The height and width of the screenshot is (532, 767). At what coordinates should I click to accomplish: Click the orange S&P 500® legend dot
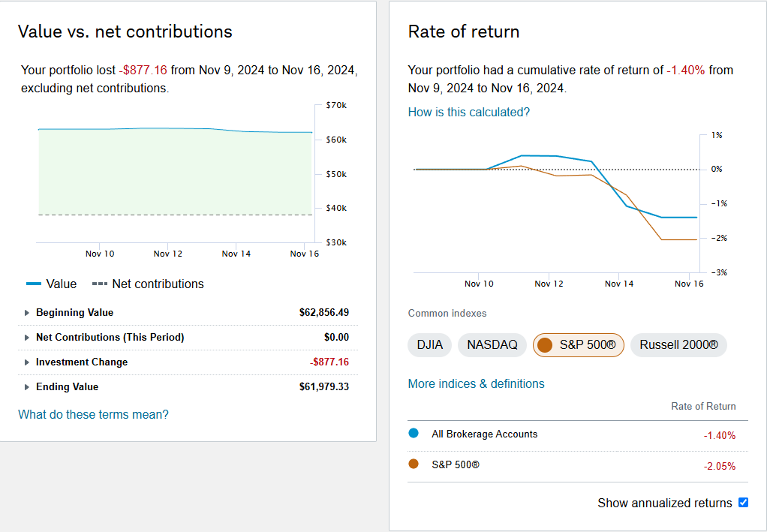[414, 464]
